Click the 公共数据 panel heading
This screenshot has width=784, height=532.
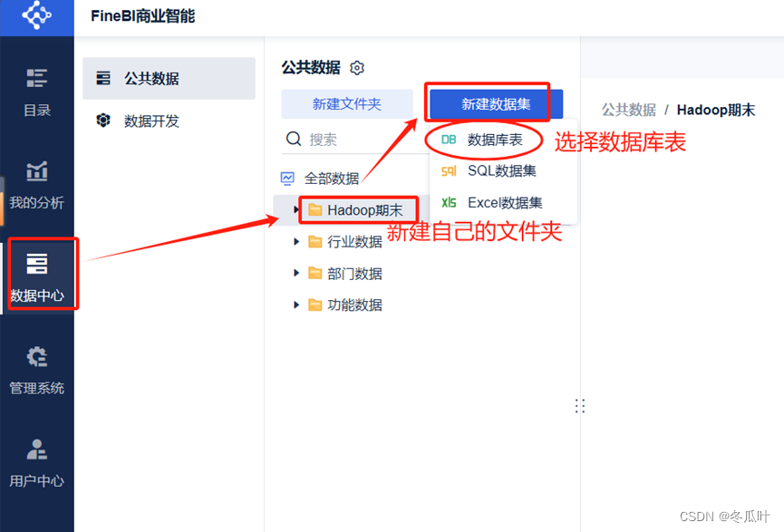[x=311, y=67]
